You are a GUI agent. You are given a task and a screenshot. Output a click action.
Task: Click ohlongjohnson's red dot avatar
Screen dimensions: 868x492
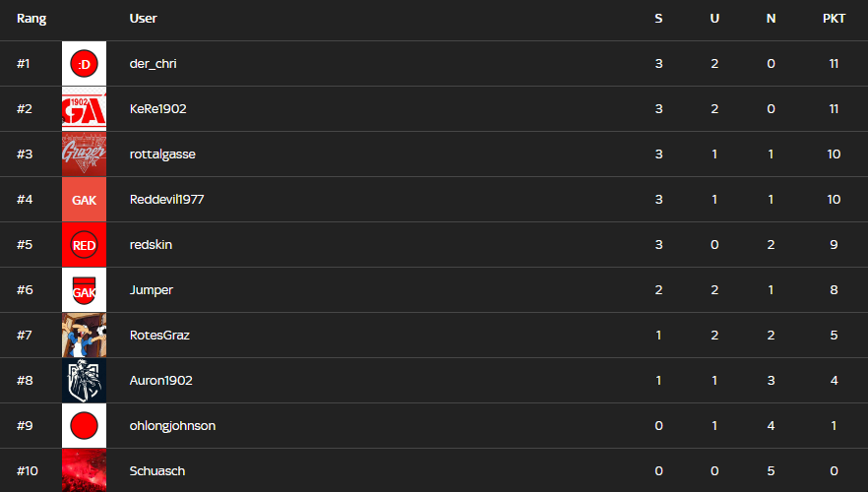(x=84, y=426)
